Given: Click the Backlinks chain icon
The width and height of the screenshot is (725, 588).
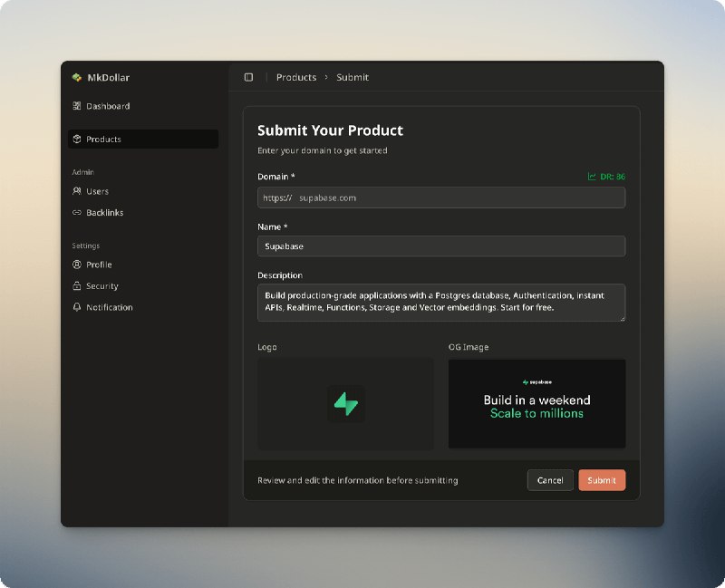Looking at the screenshot, I should point(77,213).
